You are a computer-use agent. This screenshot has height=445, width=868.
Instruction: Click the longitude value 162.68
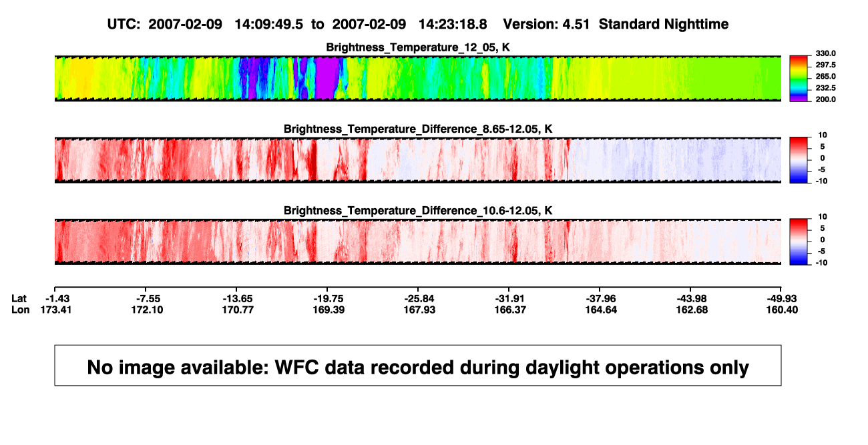691,310
